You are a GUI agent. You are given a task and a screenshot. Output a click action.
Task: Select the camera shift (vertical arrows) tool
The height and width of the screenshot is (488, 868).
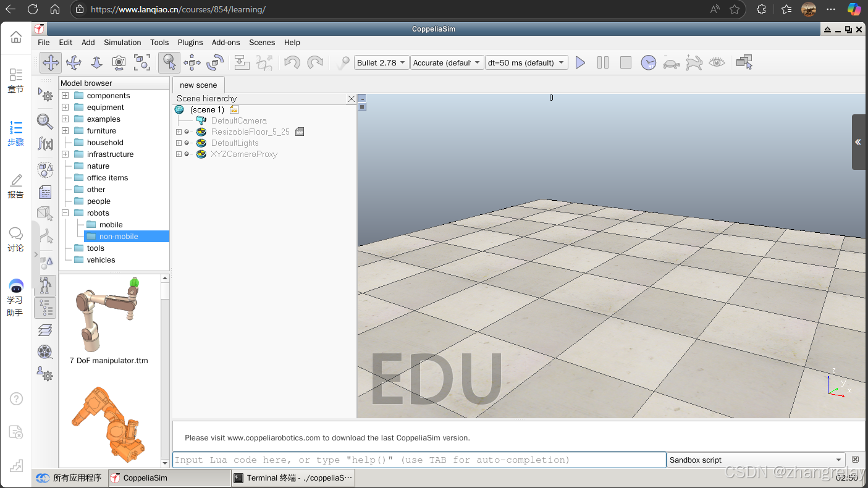click(x=96, y=62)
